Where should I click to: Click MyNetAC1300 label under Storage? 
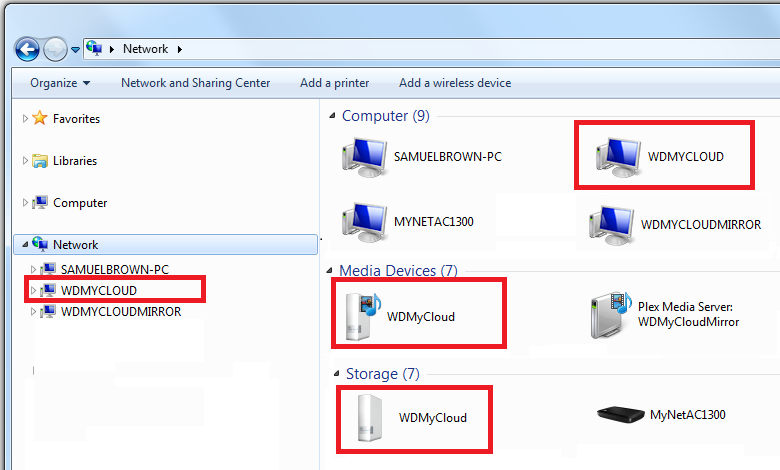(x=687, y=415)
